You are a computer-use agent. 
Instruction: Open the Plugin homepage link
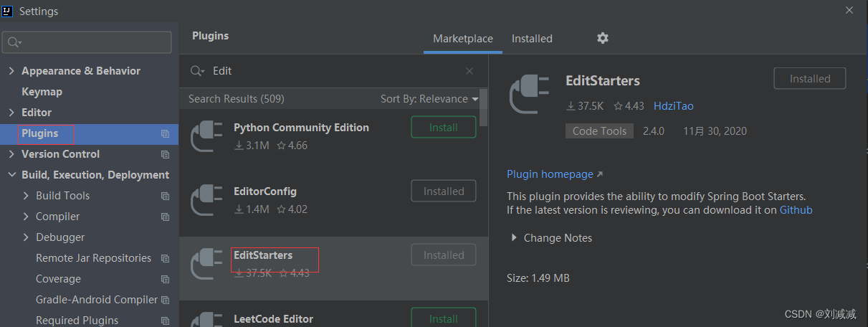coord(555,174)
